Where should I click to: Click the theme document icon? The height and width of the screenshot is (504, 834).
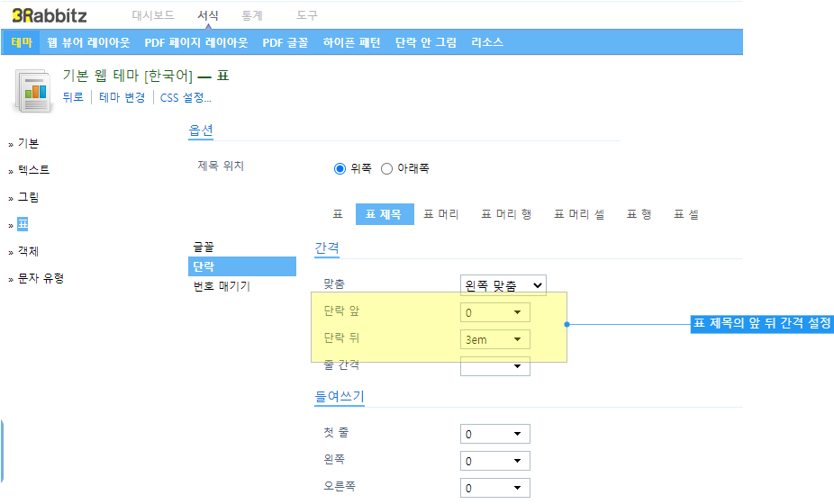point(33,91)
